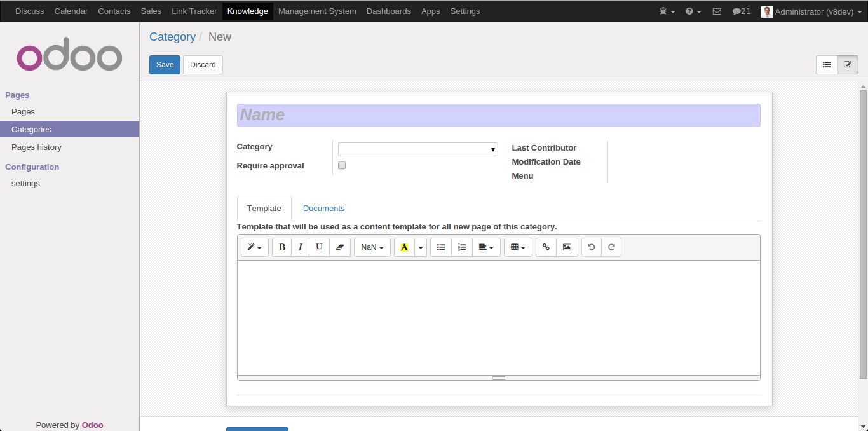This screenshot has height=431, width=868.
Task: Undo the last editor action
Action: click(x=592, y=247)
